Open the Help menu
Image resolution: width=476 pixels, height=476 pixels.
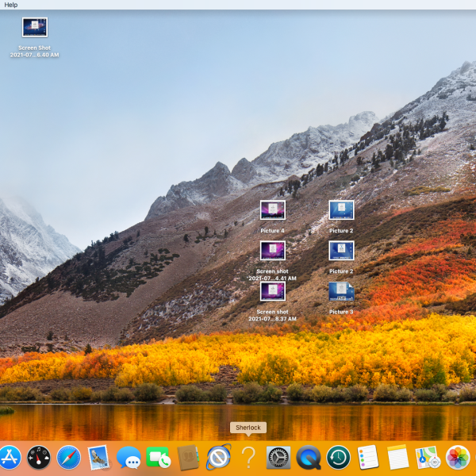tap(11, 5)
